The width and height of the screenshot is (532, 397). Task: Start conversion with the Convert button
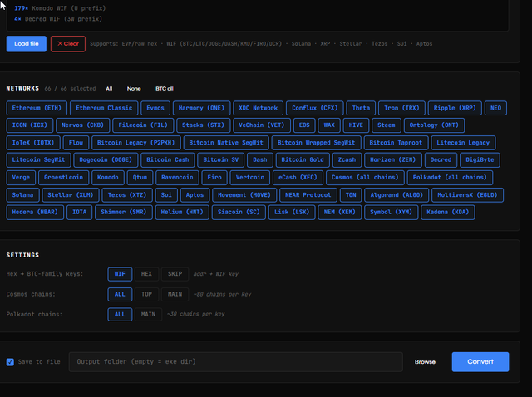click(480, 362)
